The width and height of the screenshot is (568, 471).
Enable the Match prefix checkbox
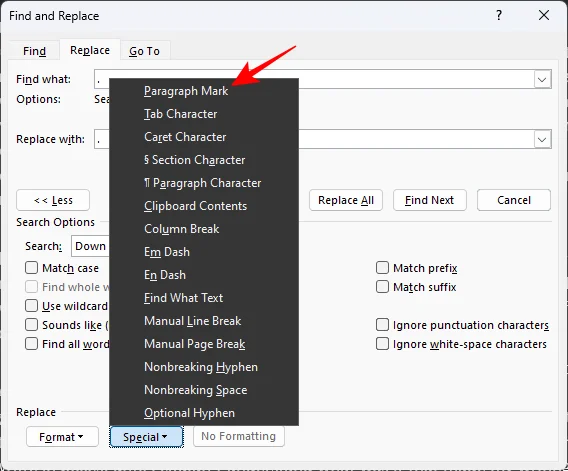382,268
